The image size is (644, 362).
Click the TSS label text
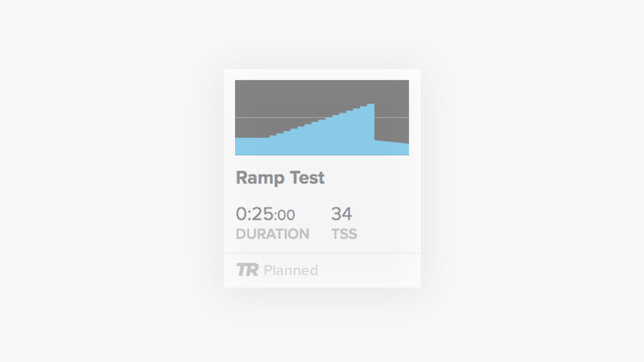click(x=344, y=234)
